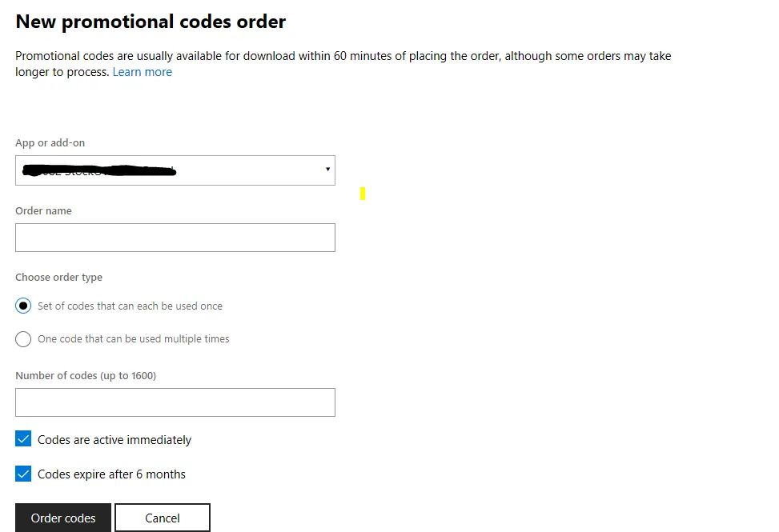Click the 'Number of codes (up to 1600)' label
This screenshot has height=532, width=779.
[x=86, y=375]
